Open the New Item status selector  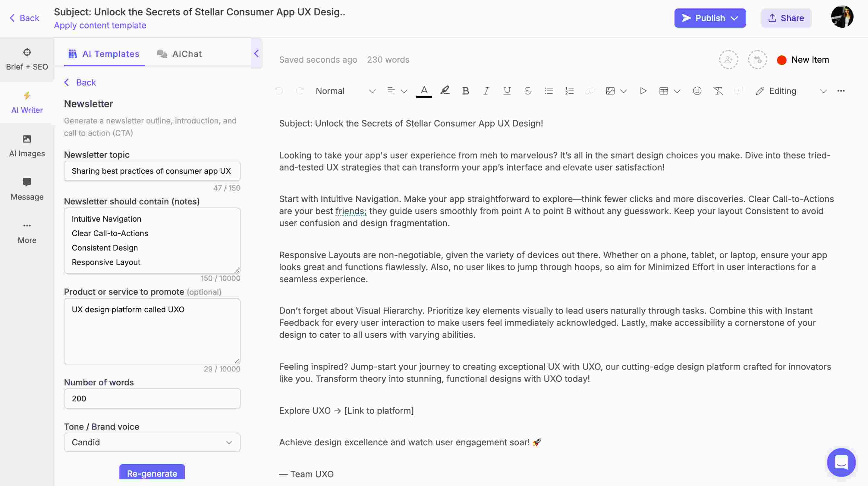click(x=803, y=60)
